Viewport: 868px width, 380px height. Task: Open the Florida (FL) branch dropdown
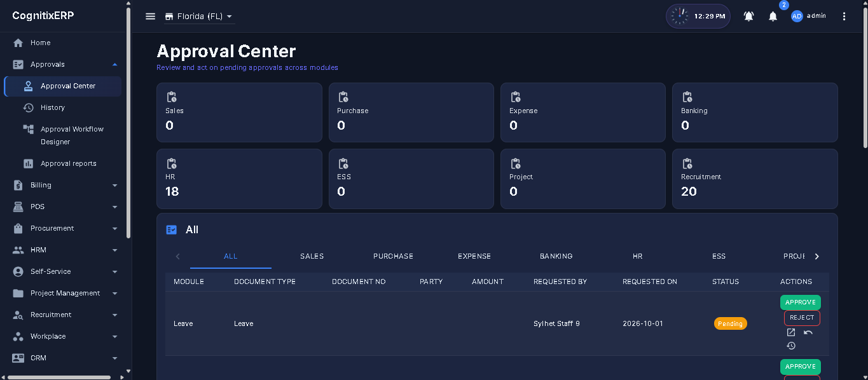tap(199, 17)
